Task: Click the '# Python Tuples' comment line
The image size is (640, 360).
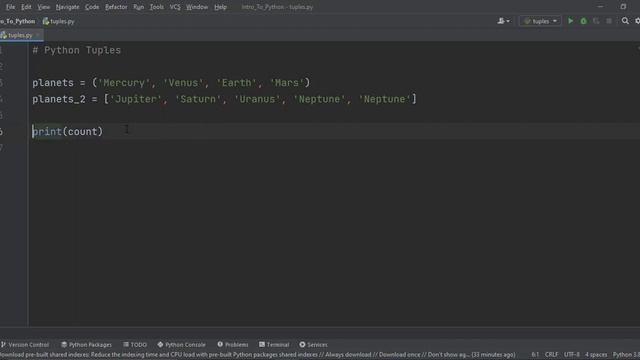Action: [x=77, y=50]
